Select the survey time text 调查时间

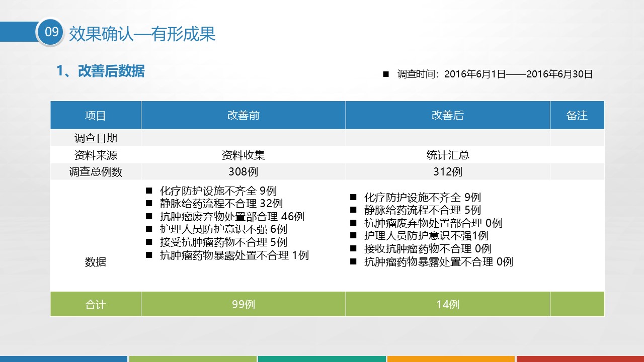[x=488, y=74]
